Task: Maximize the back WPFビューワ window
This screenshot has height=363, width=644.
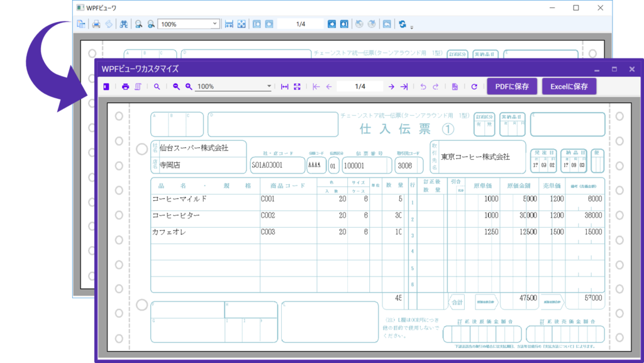Action: [x=576, y=8]
